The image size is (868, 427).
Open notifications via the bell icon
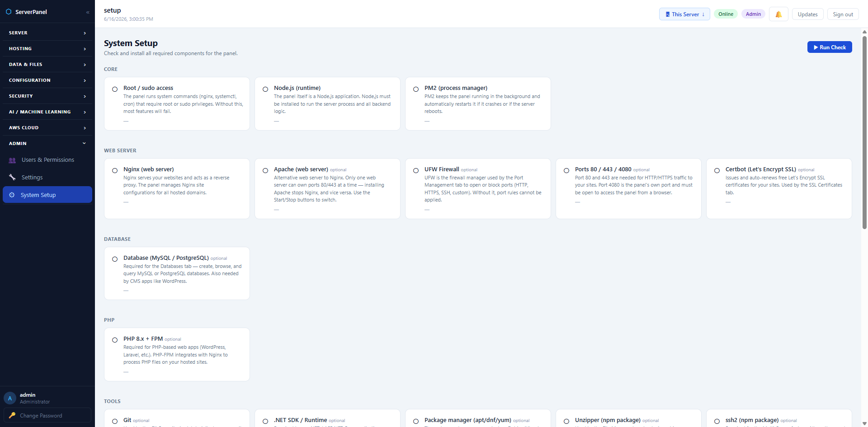[x=778, y=14]
